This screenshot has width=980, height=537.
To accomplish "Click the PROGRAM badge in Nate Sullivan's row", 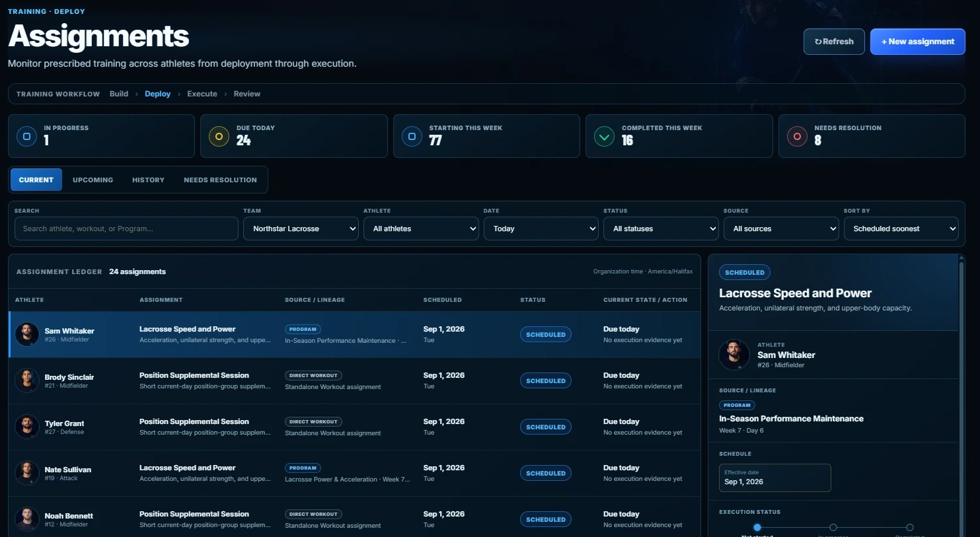I will (x=303, y=468).
